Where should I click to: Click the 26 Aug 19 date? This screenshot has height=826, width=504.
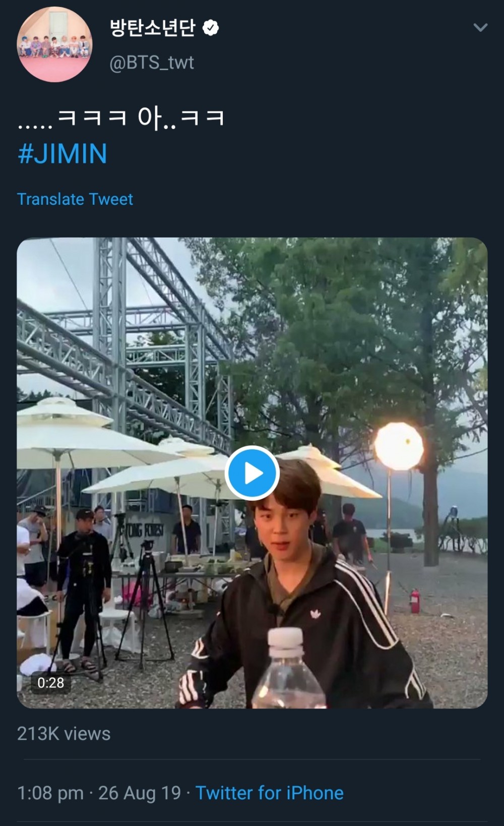point(140,793)
